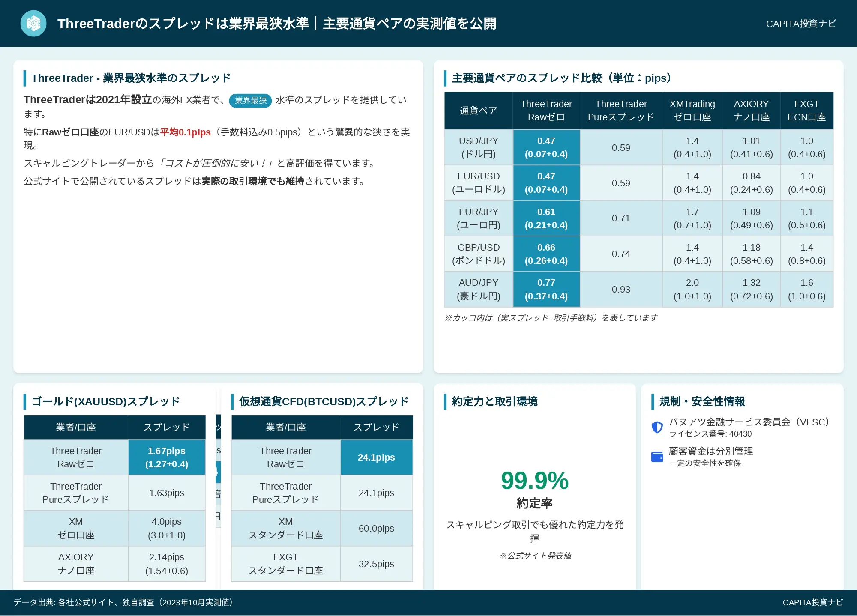Image resolution: width=857 pixels, height=616 pixels.
Task: Select the 通貨ペア column header
Action: click(x=479, y=111)
